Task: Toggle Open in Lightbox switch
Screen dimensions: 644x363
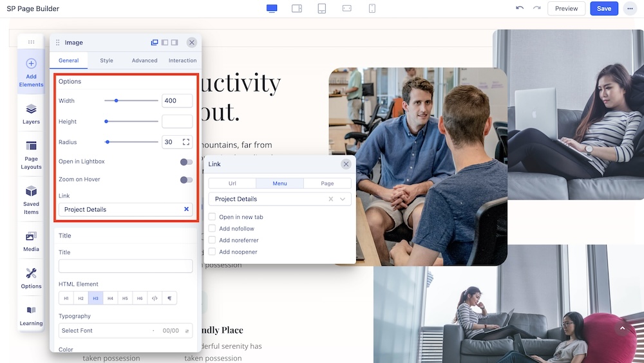Action: click(186, 162)
